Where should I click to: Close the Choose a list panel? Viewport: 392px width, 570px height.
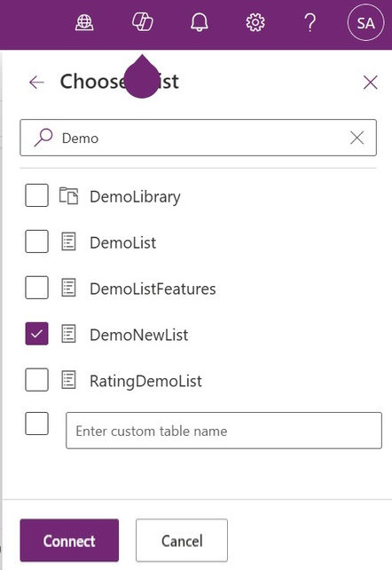(x=370, y=83)
